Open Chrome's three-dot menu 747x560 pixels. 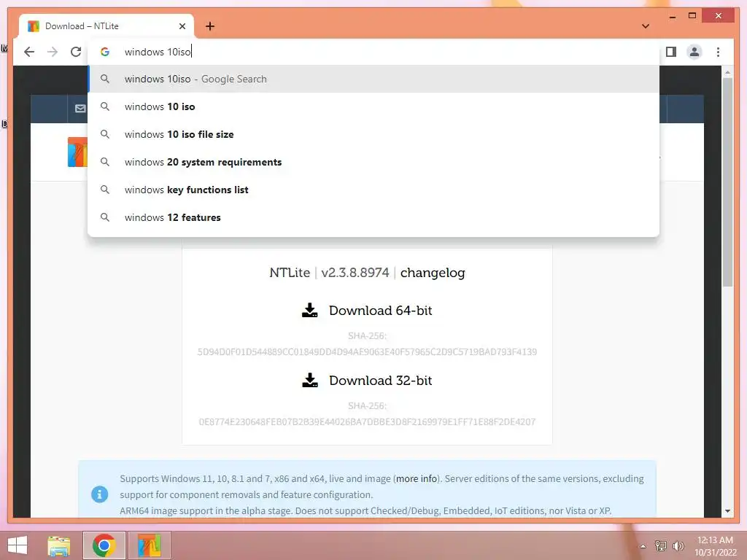[718, 52]
